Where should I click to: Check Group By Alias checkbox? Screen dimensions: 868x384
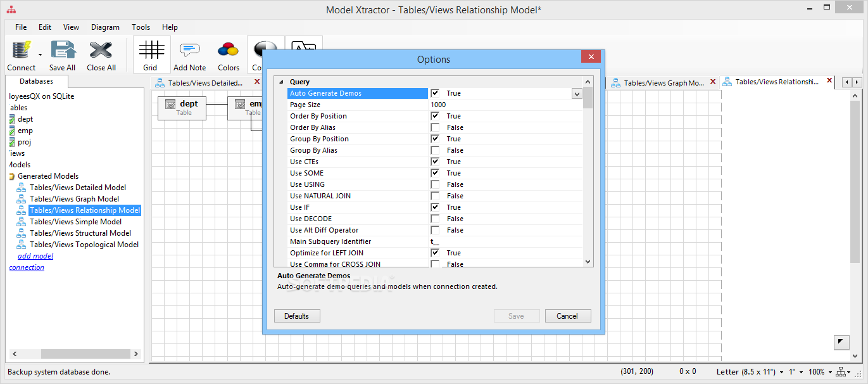pos(435,150)
